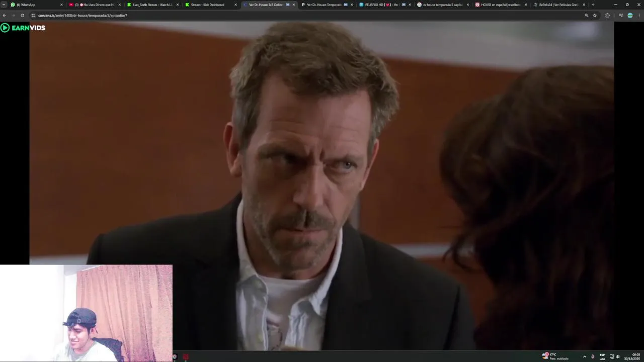This screenshot has width=644, height=362.
Task: Open the red app on taskbar
Action: (186, 356)
